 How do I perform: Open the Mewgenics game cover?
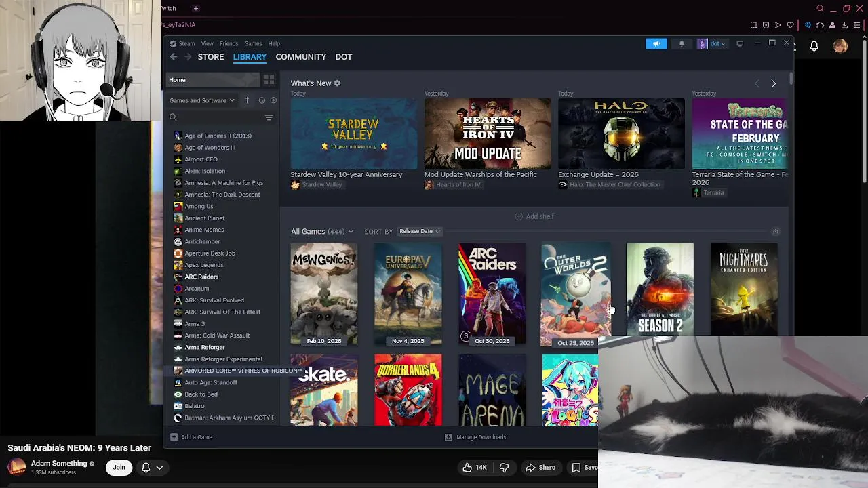[324, 294]
